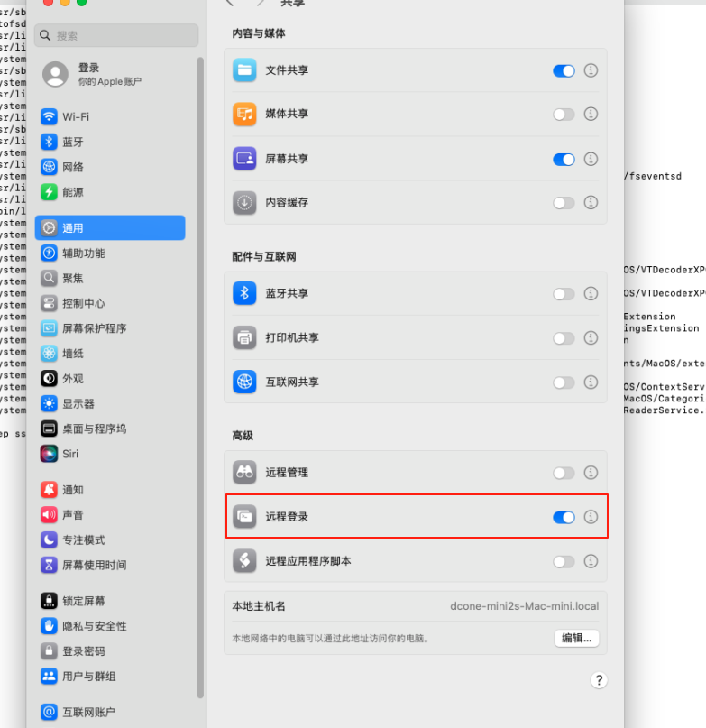Image resolution: width=706 pixels, height=728 pixels.
Task: Open 控制中心 in sidebar
Action: pyautogui.click(x=110, y=303)
